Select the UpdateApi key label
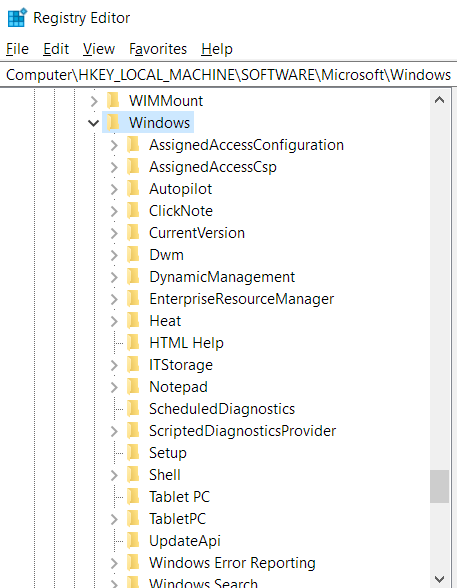The height and width of the screenshot is (588, 457). coord(184,541)
